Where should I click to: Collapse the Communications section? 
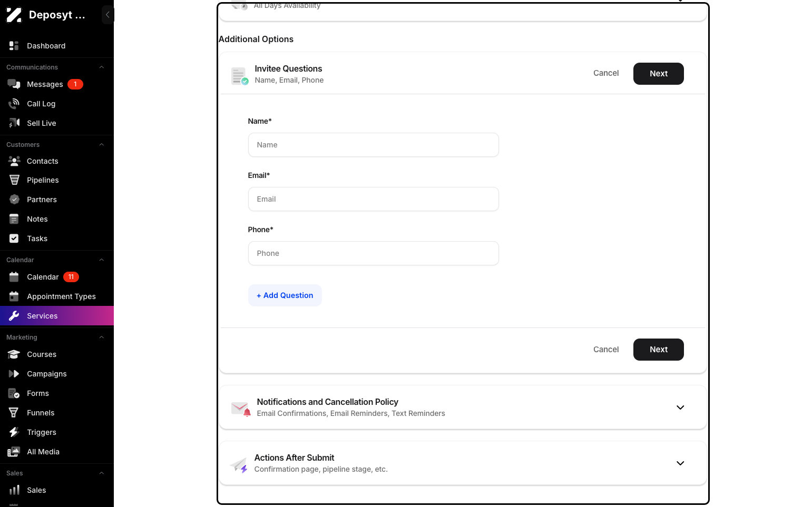click(102, 67)
